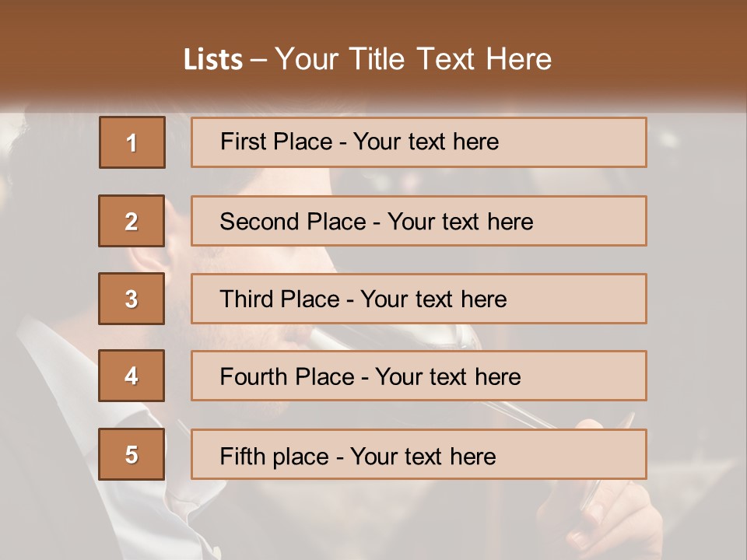Click the empty right end of Fifth place bar
Screen dimensions: 747x560
click(572, 454)
